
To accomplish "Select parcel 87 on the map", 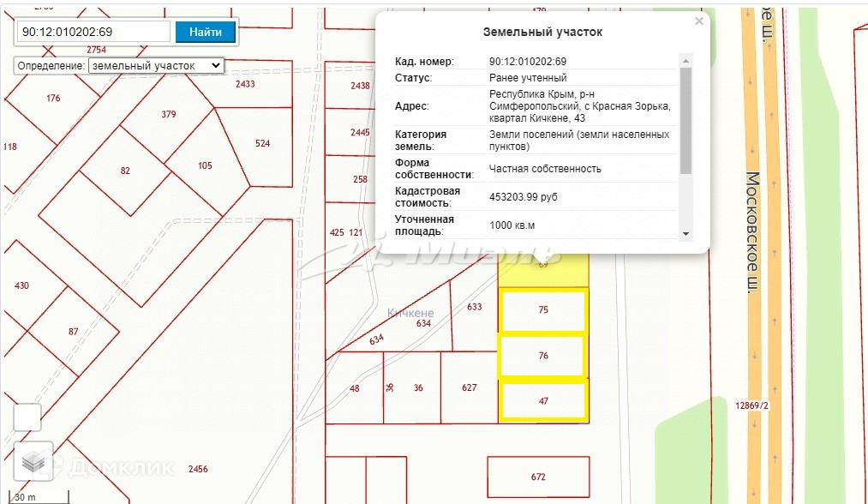I will tap(73, 332).
